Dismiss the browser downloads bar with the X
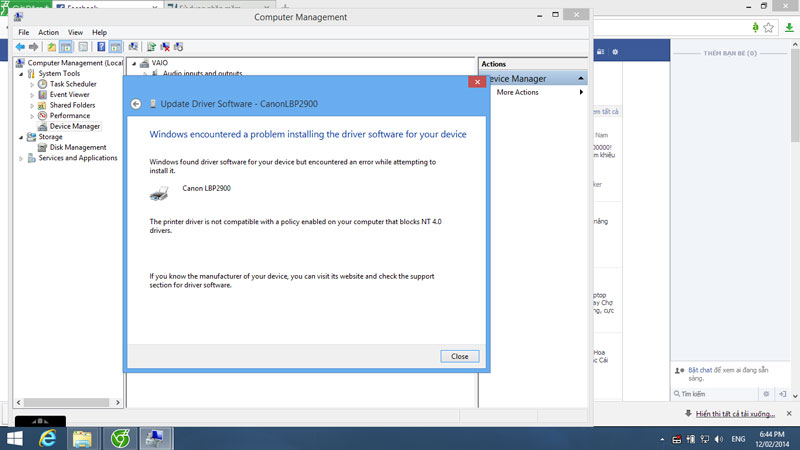The width and height of the screenshot is (800, 450). click(x=789, y=413)
